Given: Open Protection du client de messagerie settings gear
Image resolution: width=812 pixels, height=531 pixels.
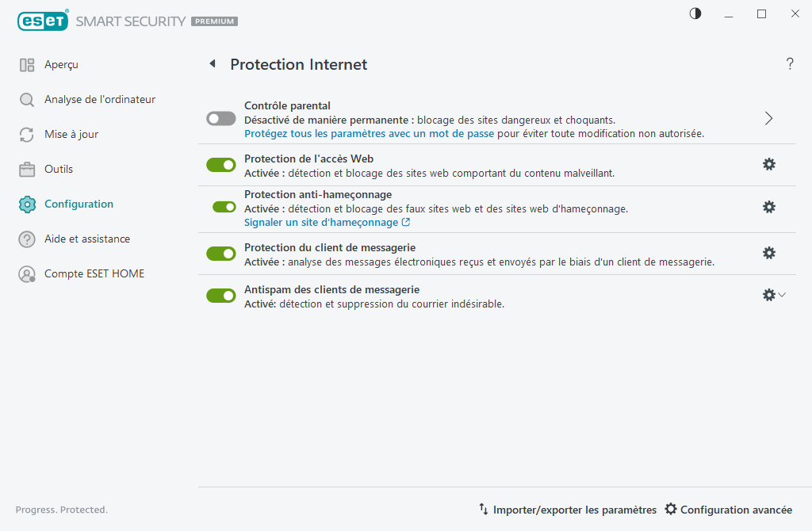Looking at the screenshot, I should click(x=768, y=252).
